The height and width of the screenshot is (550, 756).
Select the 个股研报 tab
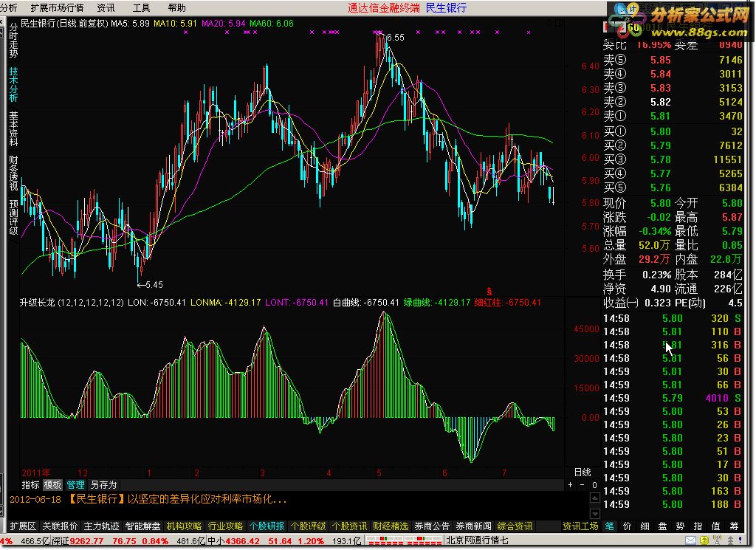pyautogui.click(x=267, y=526)
